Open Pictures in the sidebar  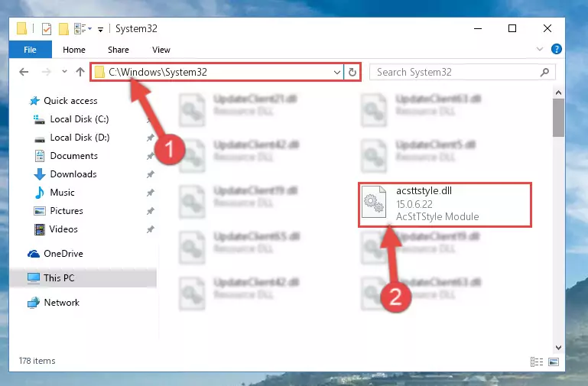[58, 211]
